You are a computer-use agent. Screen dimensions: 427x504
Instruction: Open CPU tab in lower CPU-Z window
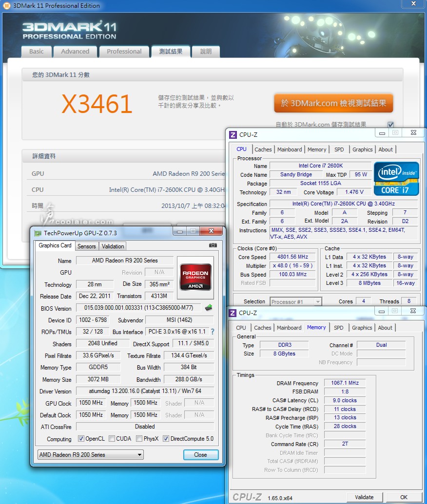241,328
